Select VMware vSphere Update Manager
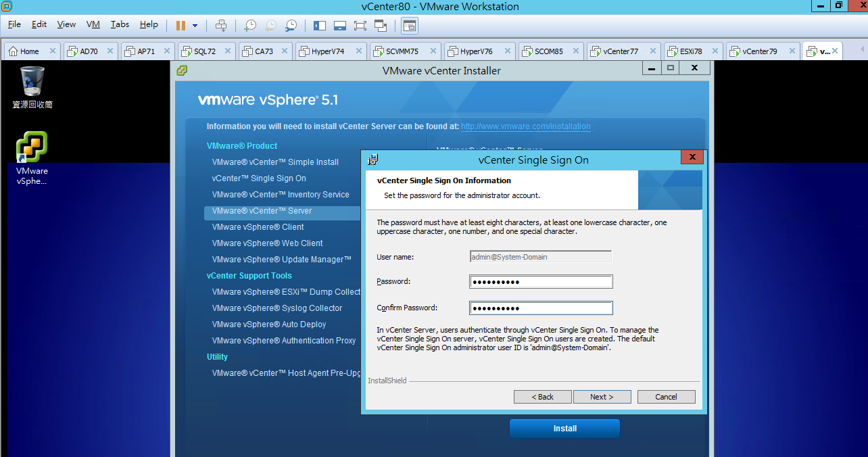This screenshot has width=868, height=457. 281,260
